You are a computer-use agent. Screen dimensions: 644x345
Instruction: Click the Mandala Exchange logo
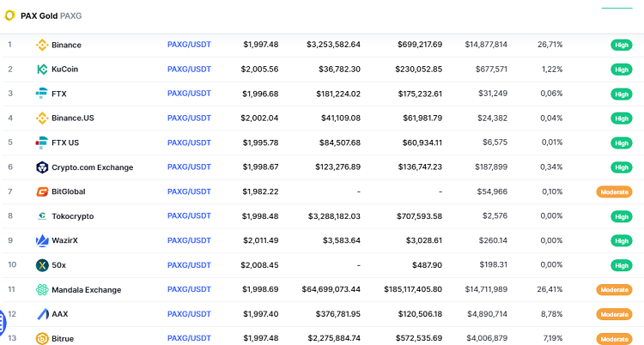(42, 289)
